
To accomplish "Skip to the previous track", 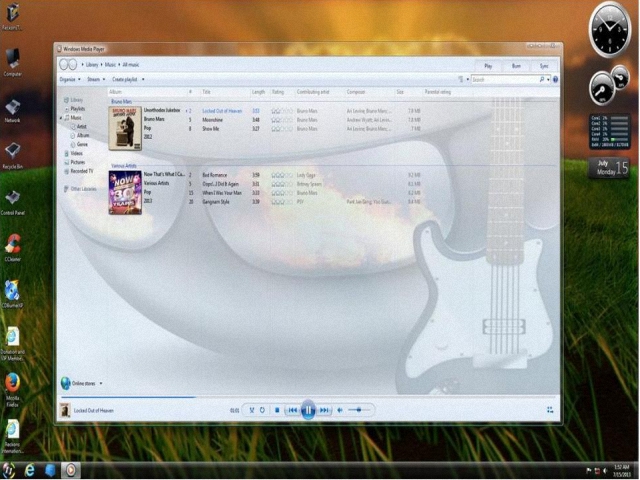I will pos(293,410).
